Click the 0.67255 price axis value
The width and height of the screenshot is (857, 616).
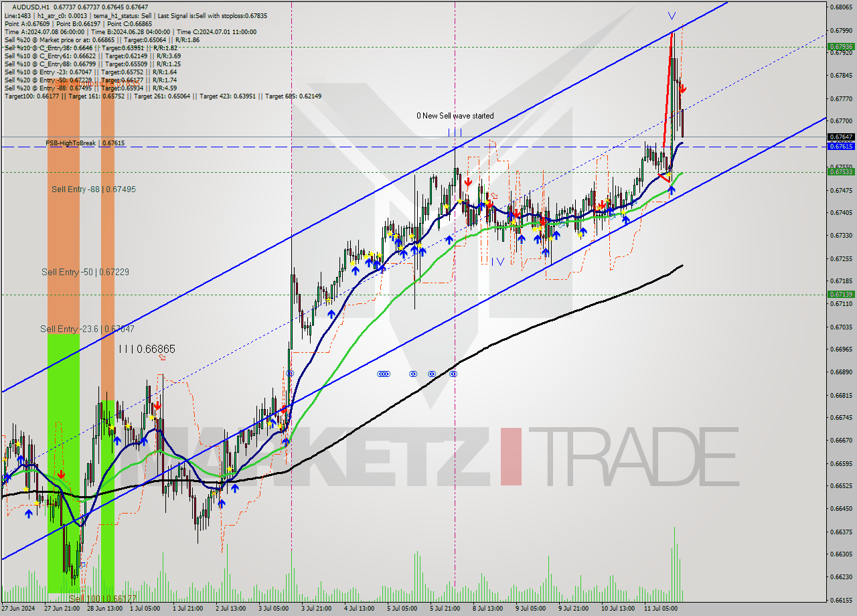point(841,258)
